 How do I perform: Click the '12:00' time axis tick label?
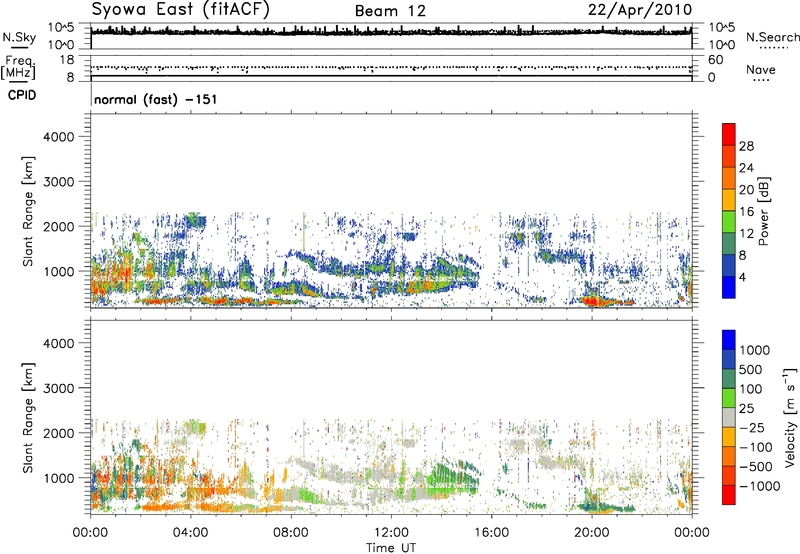click(x=391, y=533)
